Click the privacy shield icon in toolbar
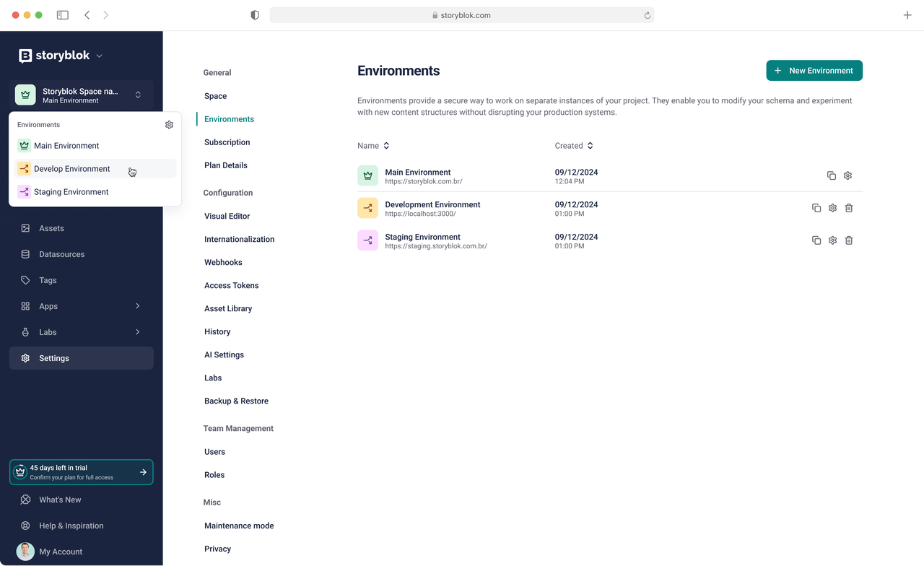The width and height of the screenshot is (924, 566). pos(255,15)
